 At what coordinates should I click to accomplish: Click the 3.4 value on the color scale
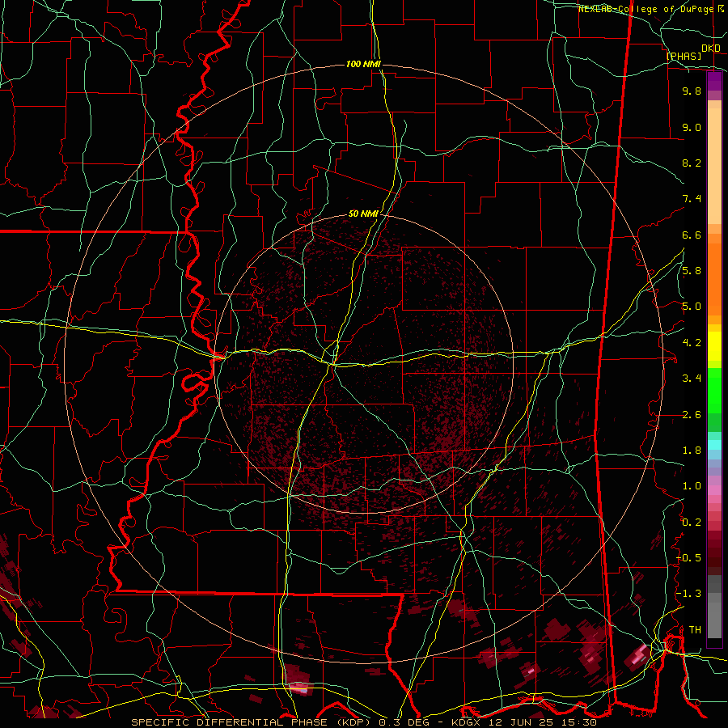click(x=692, y=379)
